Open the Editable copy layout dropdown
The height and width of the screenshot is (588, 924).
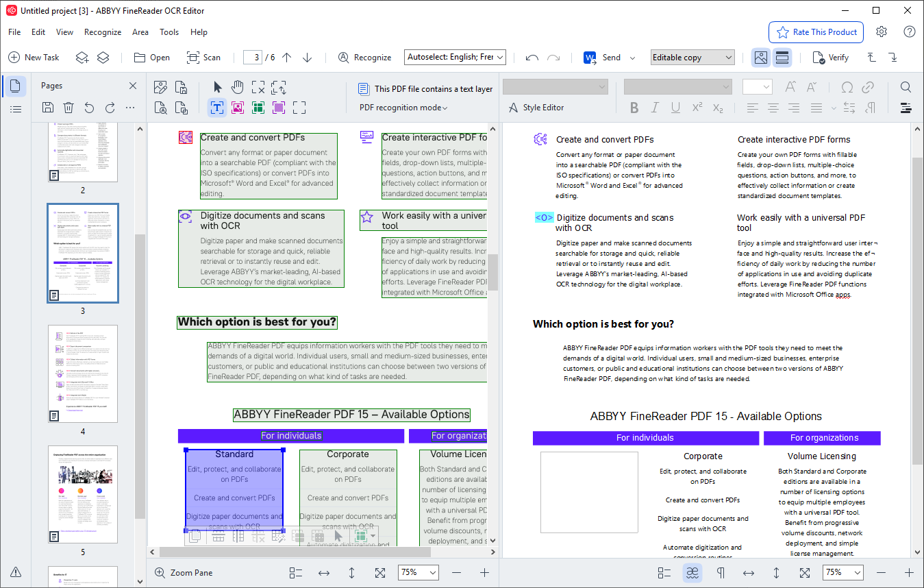tap(692, 58)
